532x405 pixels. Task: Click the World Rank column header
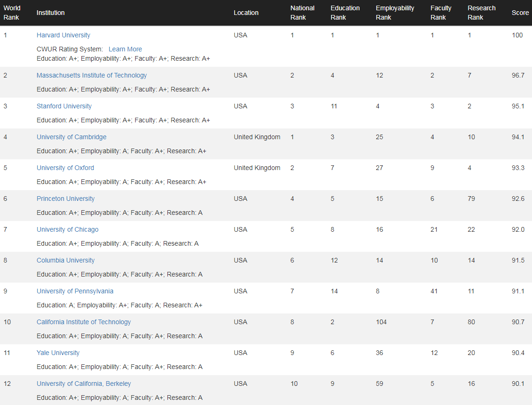pyautogui.click(x=12, y=13)
